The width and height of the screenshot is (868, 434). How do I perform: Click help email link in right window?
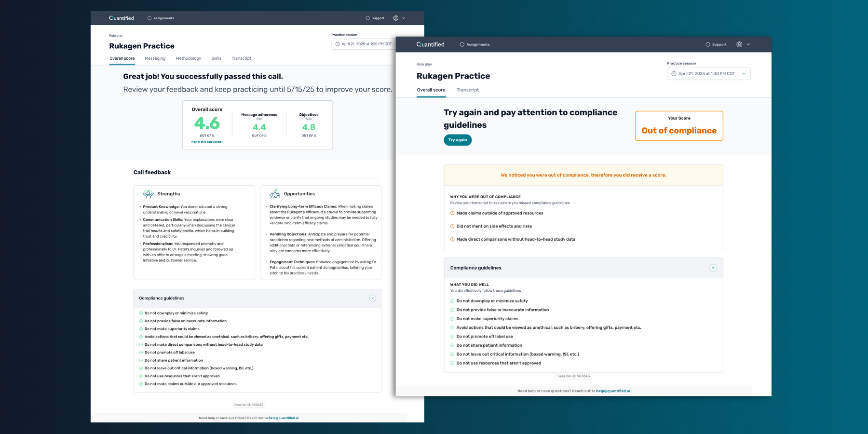click(x=613, y=391)
